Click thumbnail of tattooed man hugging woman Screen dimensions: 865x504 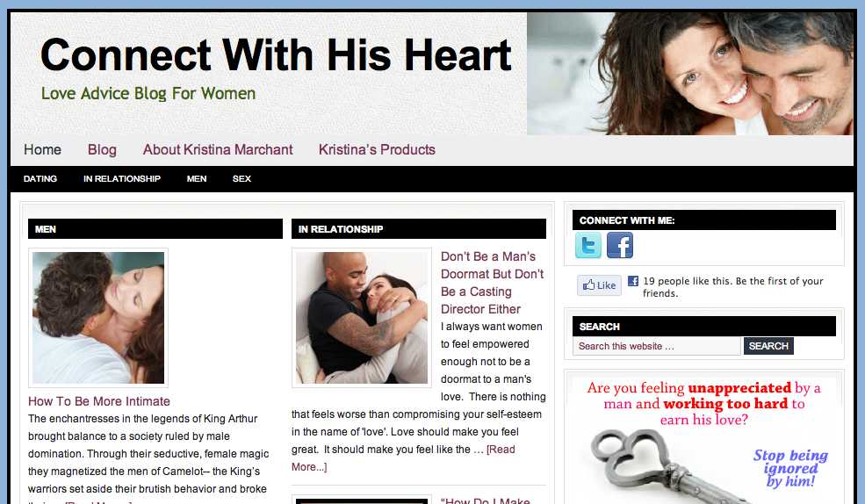tap(362, 318)
